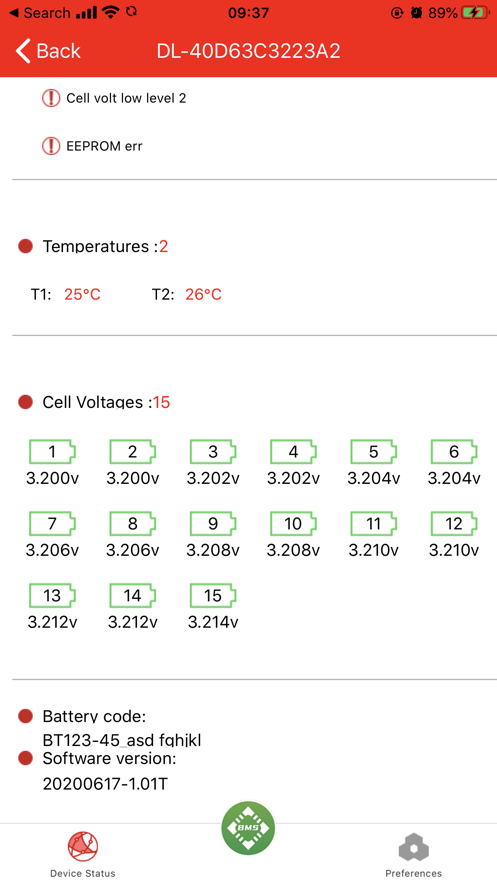Image resolution: width=497 pixels, height=883 pixels.
Task: Select cell 6 battery icon
Action: tap(454, 452)
